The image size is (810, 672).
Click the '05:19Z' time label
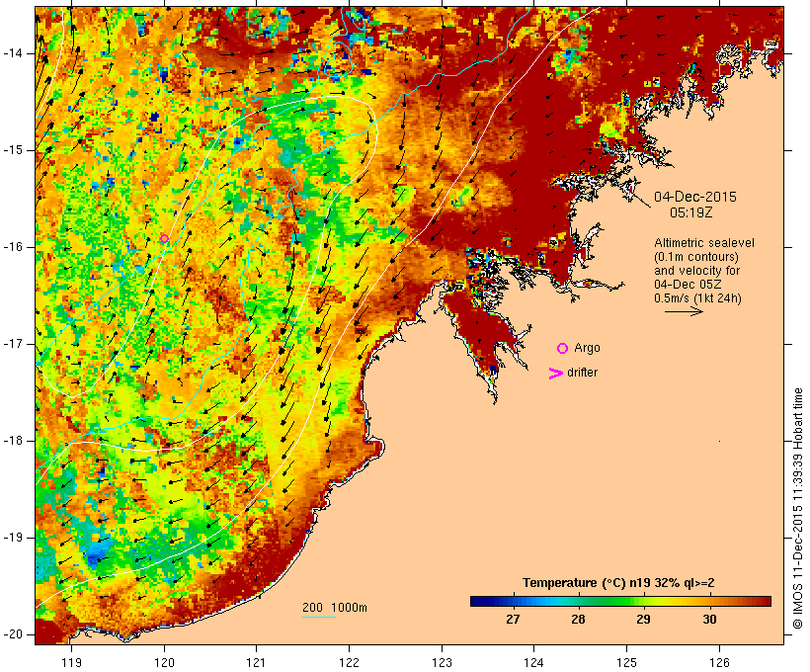[691, 212]
